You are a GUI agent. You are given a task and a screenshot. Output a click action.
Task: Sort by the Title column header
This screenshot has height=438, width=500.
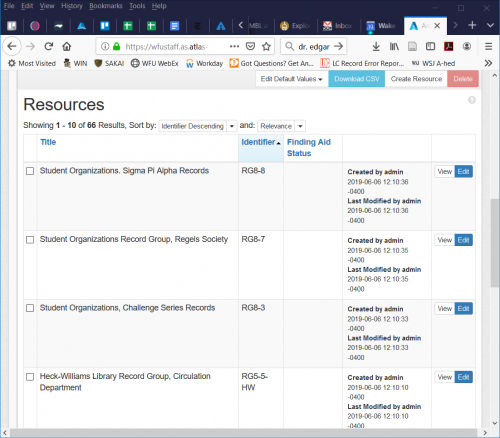48,142
